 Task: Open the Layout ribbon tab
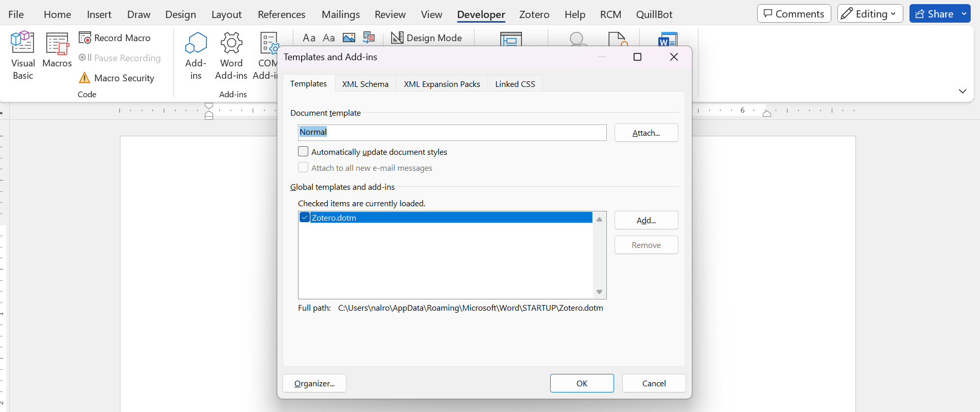point(226,14)
